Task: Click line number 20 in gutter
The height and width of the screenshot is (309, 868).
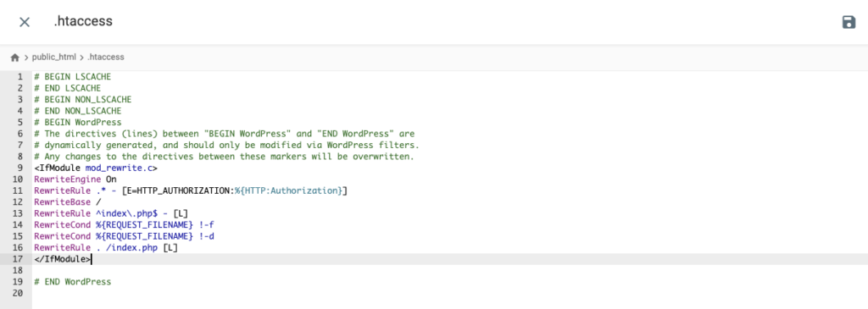Action: pos(17,293)
